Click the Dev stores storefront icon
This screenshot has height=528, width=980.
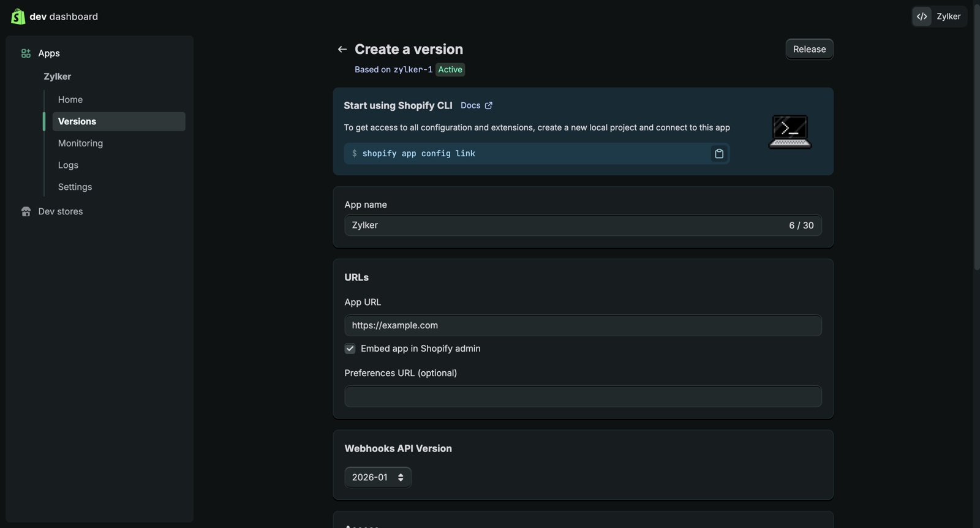(x=26, y=211)
